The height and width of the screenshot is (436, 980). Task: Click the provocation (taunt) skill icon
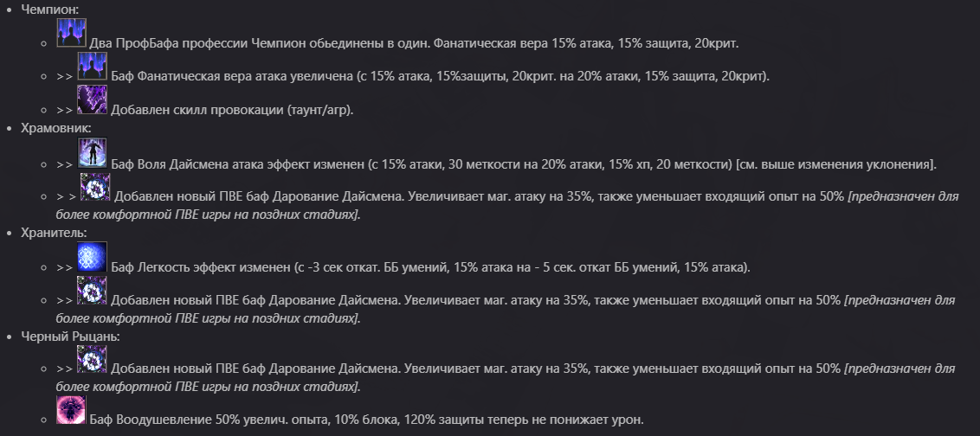[92, 99]
